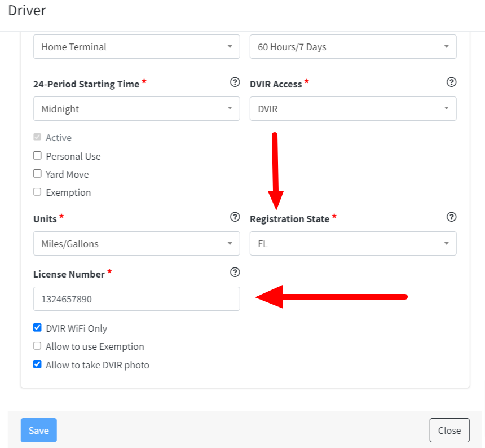Open the Home Terminal dropdown

136,47
